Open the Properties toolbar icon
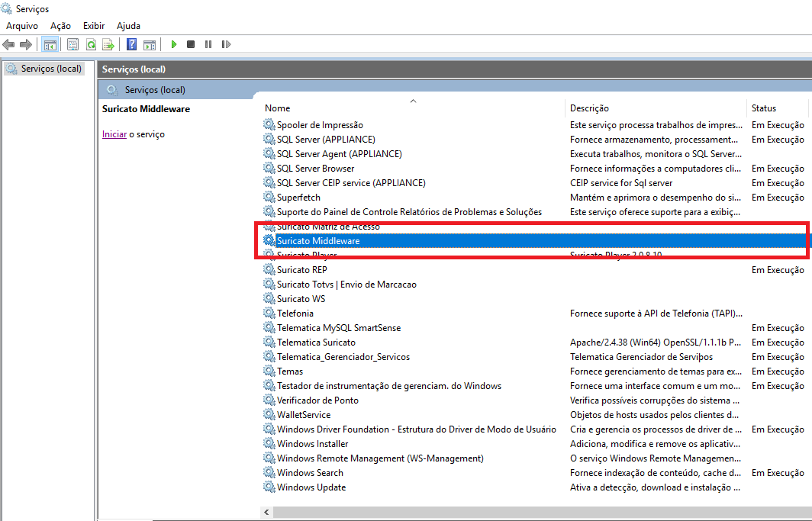Viewport: 812px width, 521px height. 73,44
